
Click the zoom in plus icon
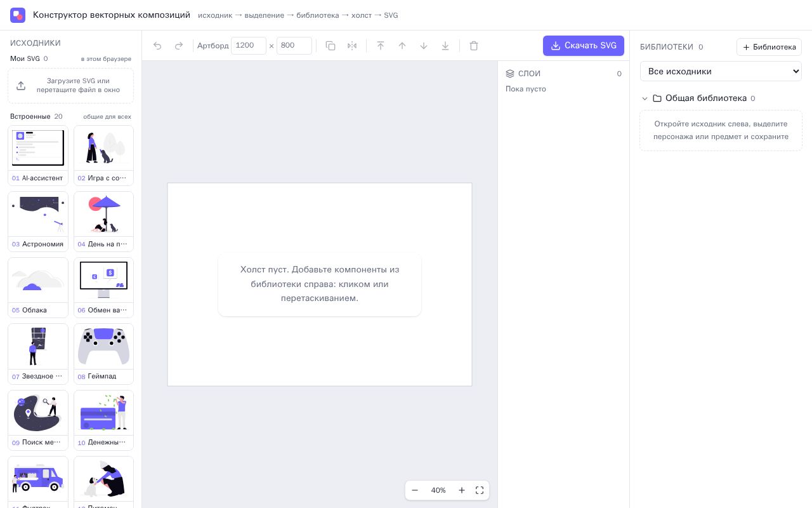pyautogui.click(x=462, y=490)
